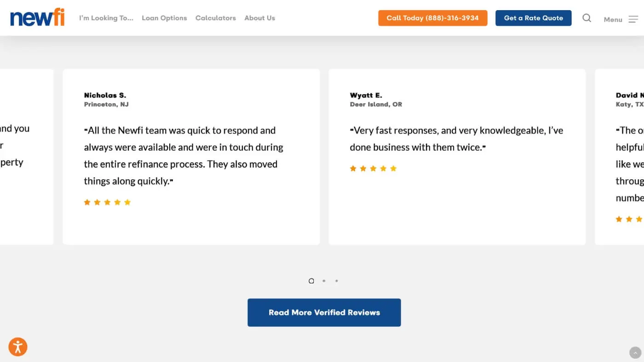Click the accessibility icon in the bottom corner
The height and width of the screenshot is (362, 644).
click(17, 346)
